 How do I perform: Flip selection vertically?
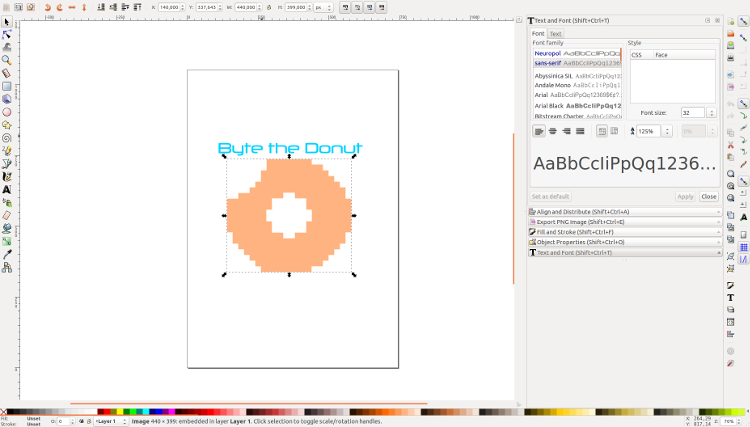[x=84, y=7]
